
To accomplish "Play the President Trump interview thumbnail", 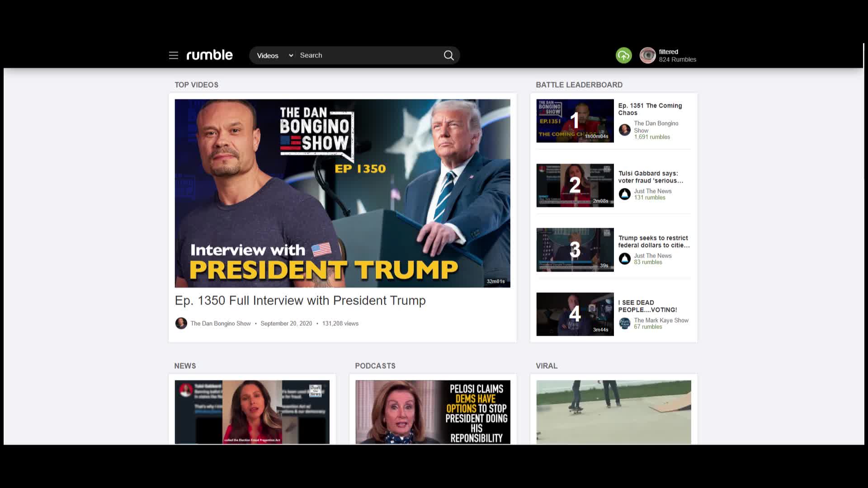I will [342, 193].
